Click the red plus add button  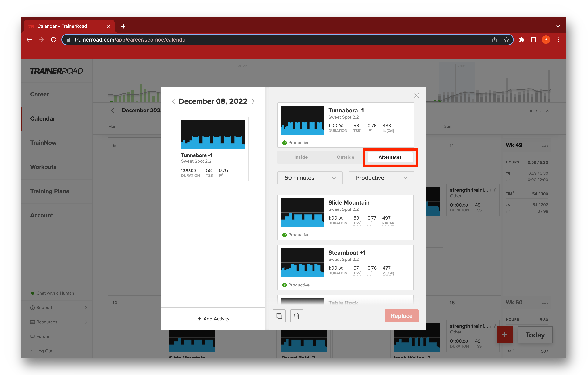[504, 334]
